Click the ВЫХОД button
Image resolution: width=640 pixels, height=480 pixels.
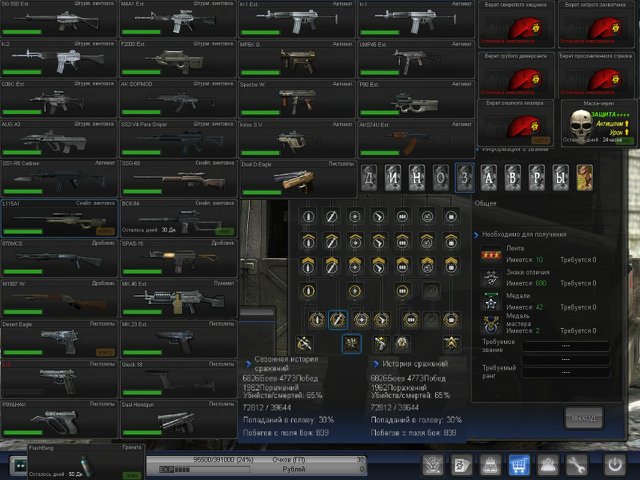point(583,418)
